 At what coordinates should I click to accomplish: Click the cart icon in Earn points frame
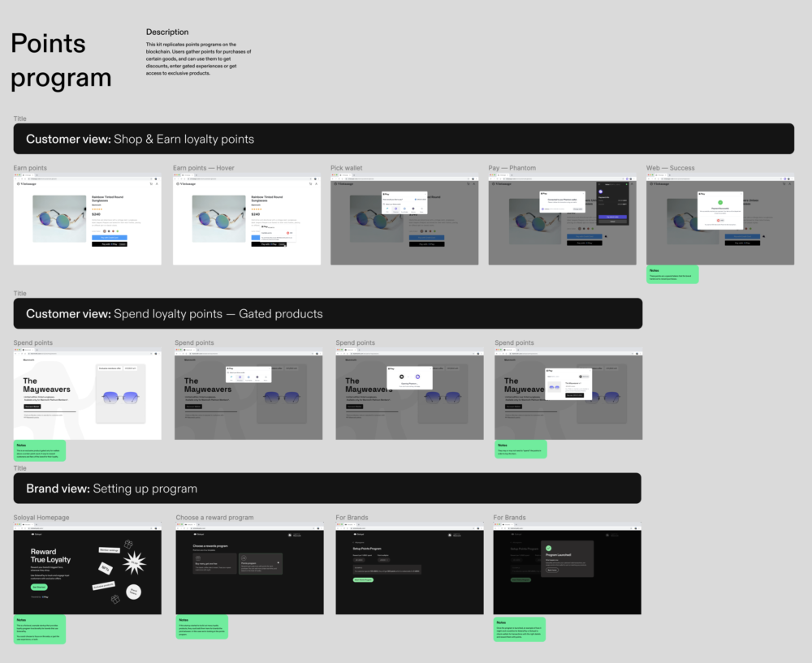[151, 183]
